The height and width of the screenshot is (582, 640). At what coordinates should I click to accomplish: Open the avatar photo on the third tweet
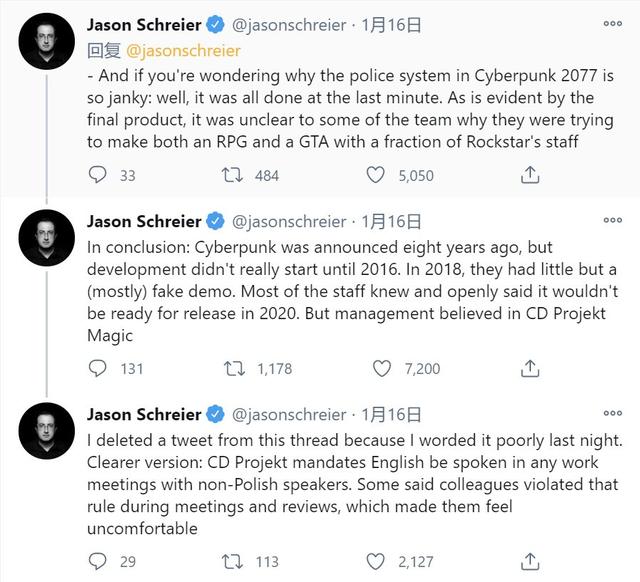[x=47, y=431]
